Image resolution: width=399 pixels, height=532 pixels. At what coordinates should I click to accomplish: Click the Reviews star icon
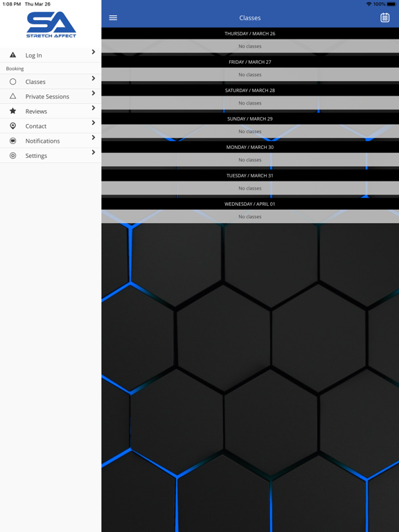(13, 111)
